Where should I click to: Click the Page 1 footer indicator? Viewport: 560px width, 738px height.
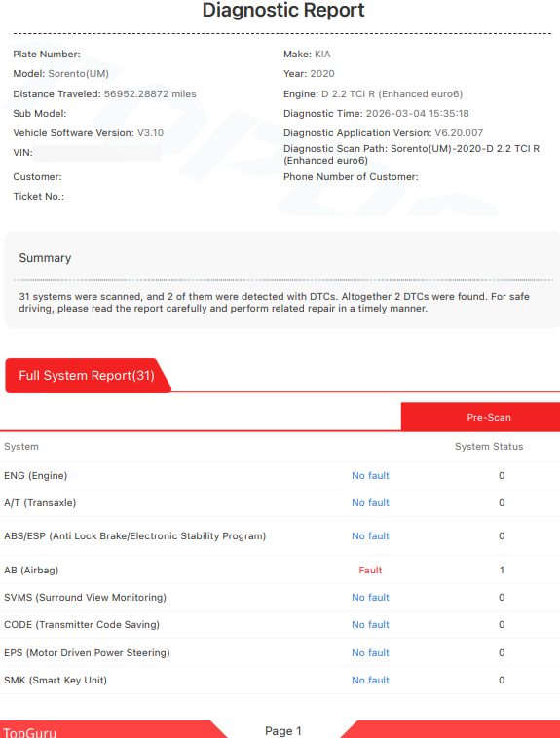coord(283,730)
